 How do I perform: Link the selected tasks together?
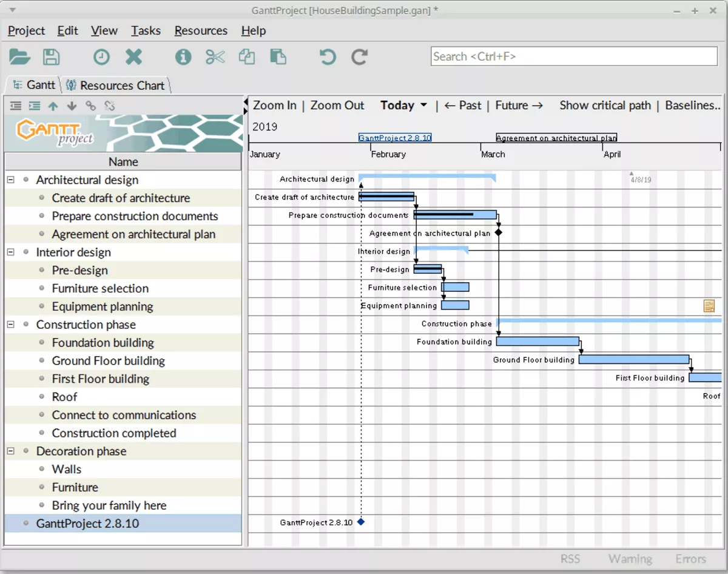click(x=91, y=105)
